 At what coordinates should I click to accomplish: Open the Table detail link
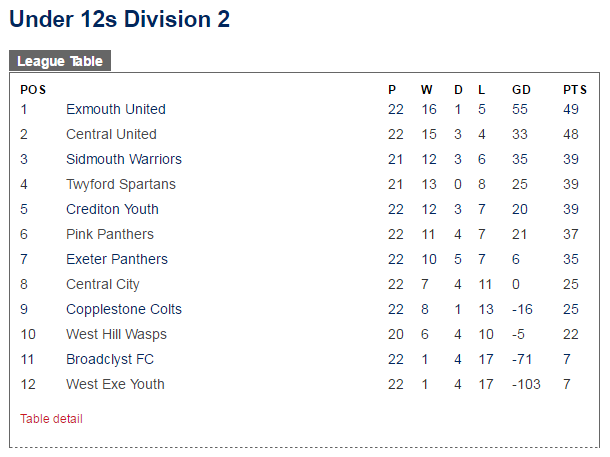tap(51, 419)
